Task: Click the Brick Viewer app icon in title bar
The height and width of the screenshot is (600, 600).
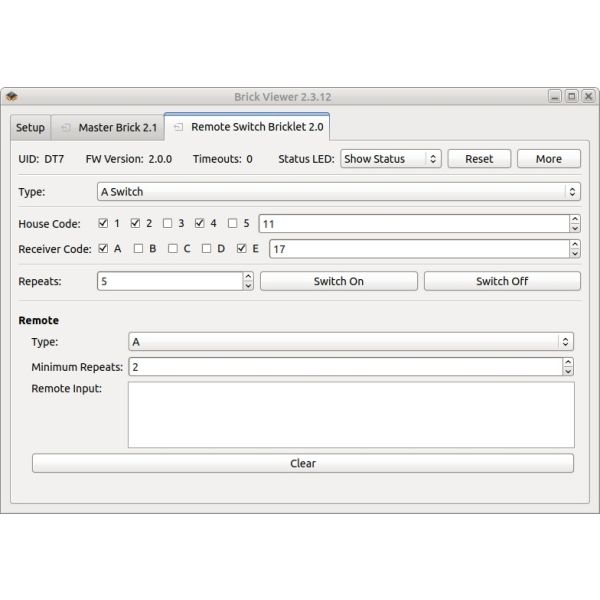Action: pos(12,96)
